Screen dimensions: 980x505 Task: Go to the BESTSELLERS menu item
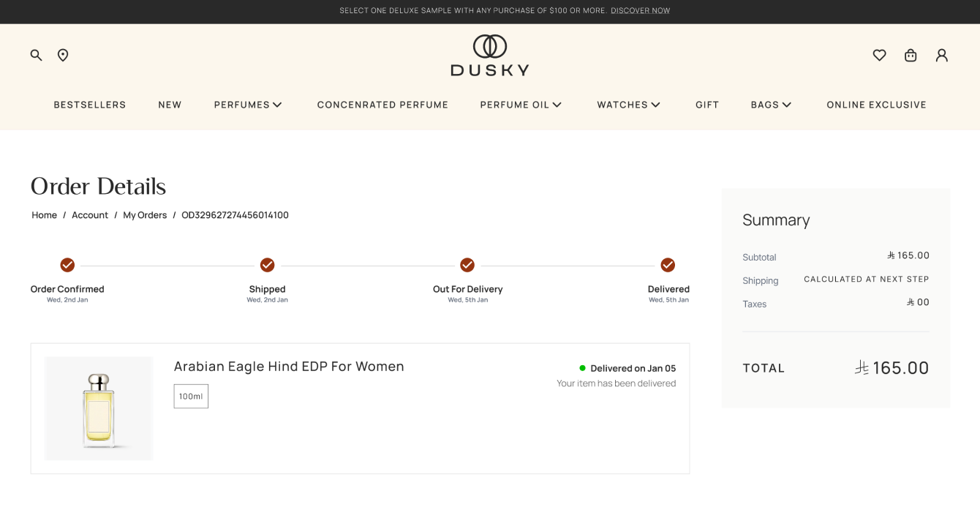point(89,105)
